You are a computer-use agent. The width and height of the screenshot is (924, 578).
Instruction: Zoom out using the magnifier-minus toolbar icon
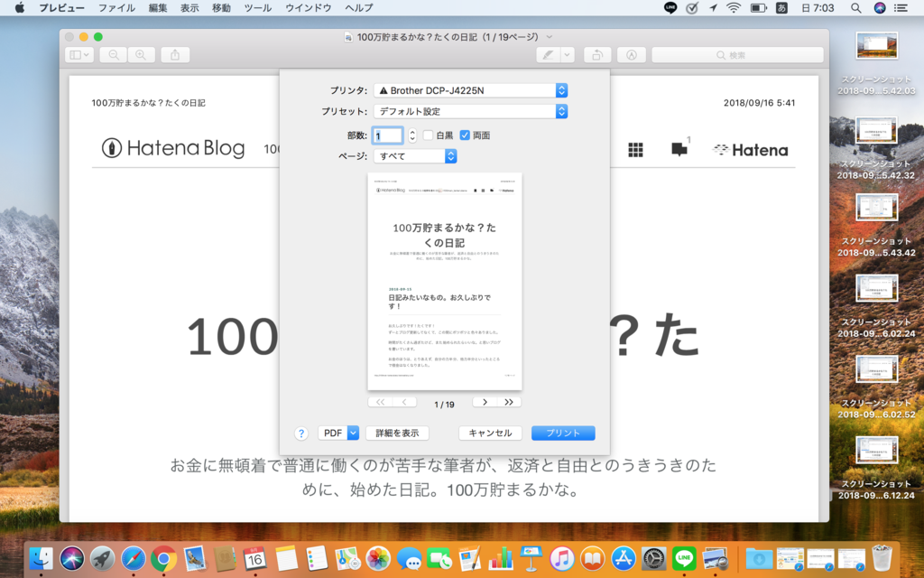tap(113, 54)
